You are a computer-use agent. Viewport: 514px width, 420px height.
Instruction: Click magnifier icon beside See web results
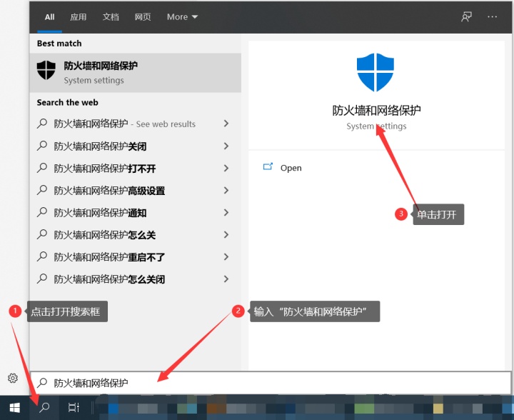[42, 124]
